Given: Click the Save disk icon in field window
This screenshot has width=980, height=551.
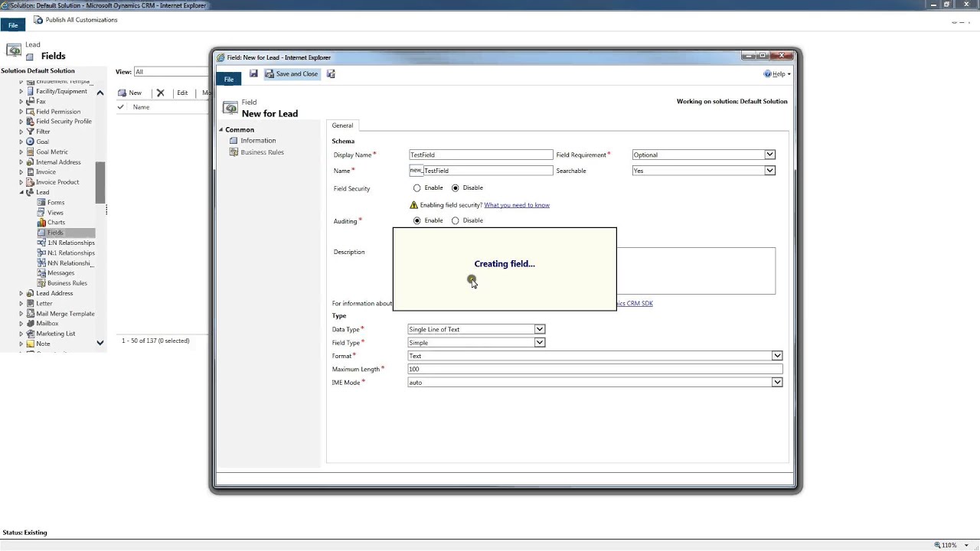Looking at the screenshot, I should coord(253,73).
